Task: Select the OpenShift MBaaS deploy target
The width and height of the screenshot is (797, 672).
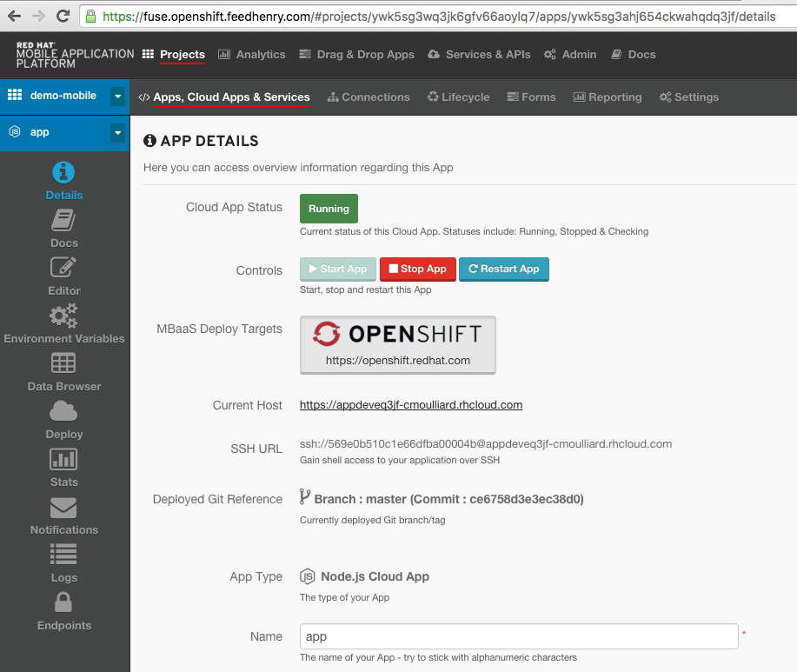Action: 398,344
